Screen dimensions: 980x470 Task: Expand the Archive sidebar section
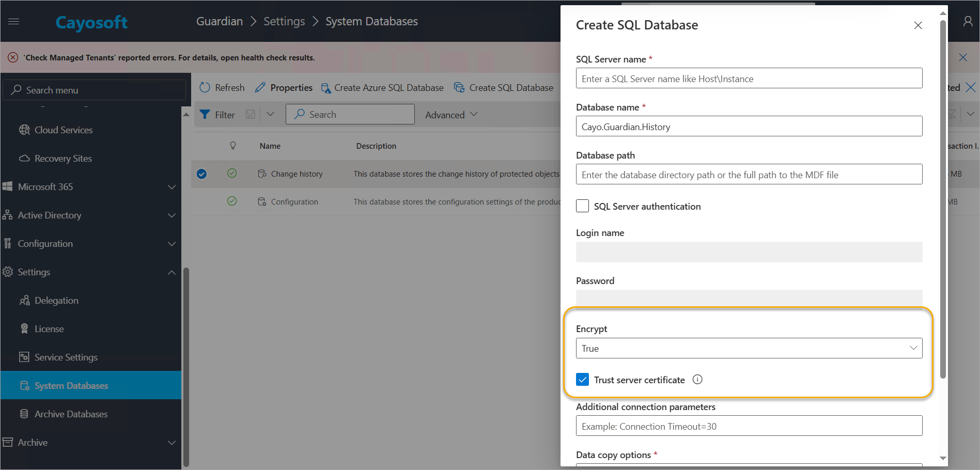click(x=172, y=443)
